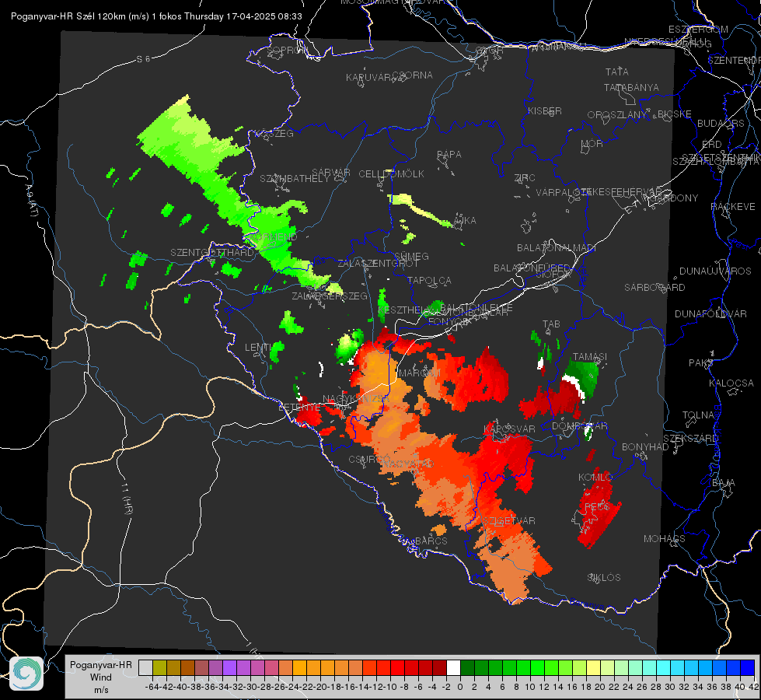Click the BALATONALMÁDI city label
The width and height of the screenshot is (761, 700).
tap(557, 248)
